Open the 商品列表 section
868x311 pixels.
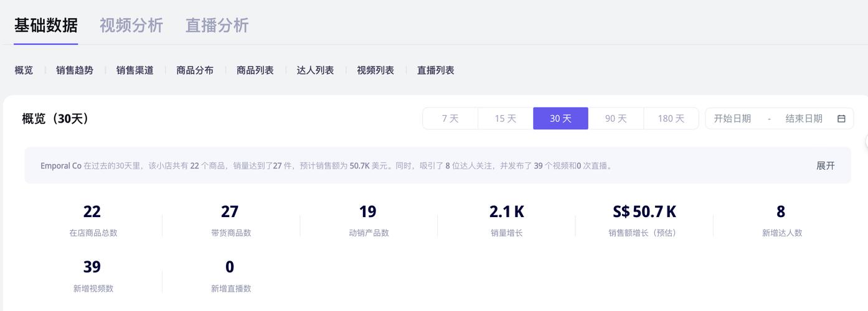(x=255, y=70)
